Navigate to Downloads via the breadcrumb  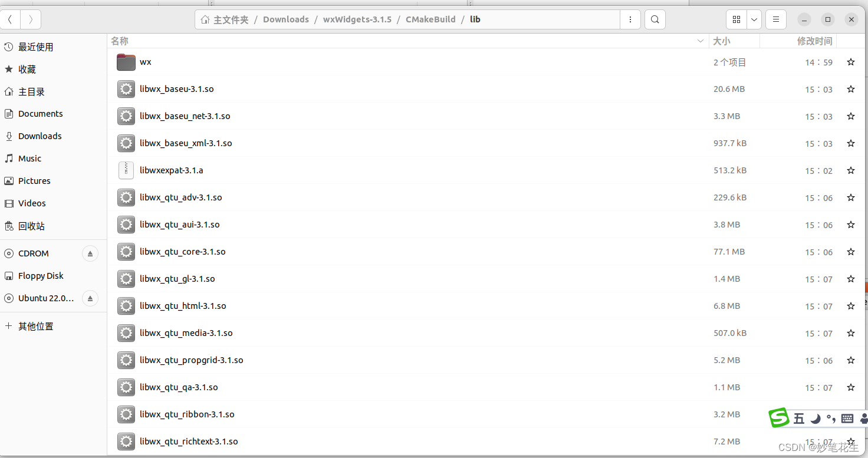[x=285, y=19]
